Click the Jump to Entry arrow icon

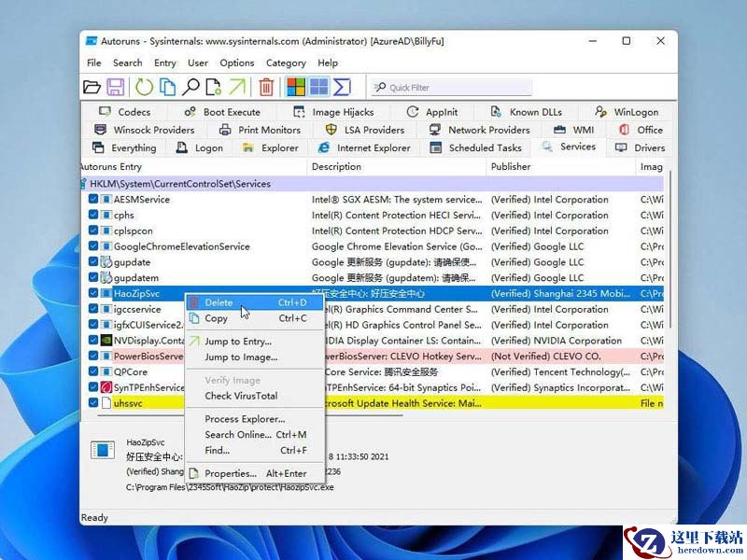(x=237, y=87)
